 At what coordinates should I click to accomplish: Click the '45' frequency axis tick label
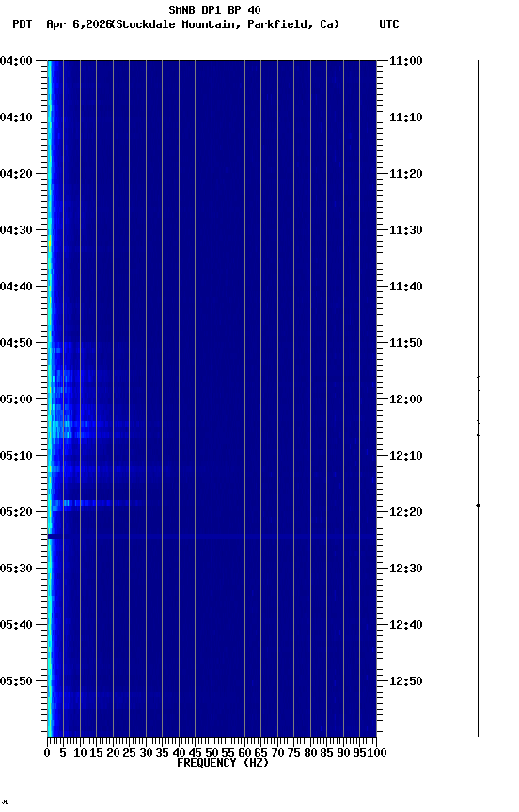point(195,753)
